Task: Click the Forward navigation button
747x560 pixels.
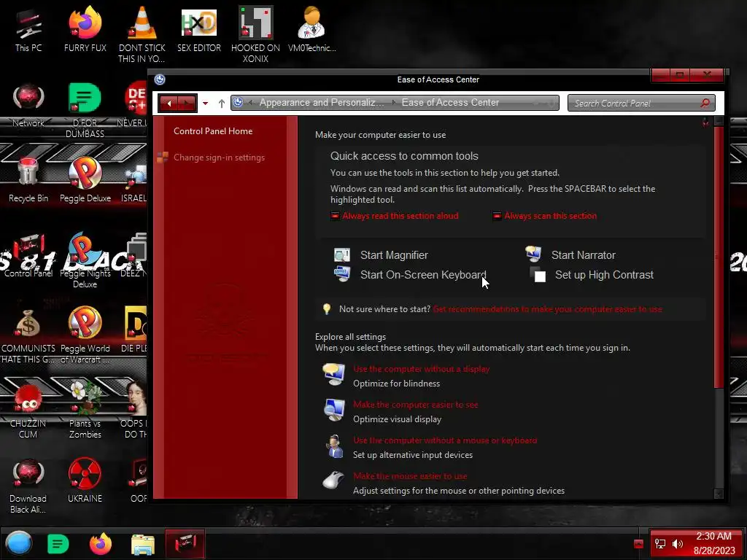Action: pyautogui.click(x=187, y=103)
